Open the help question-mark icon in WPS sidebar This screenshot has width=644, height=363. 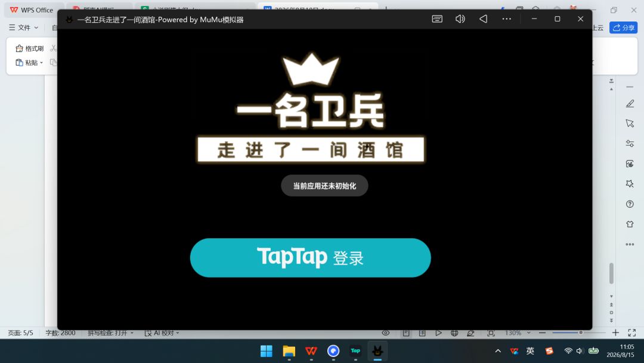pyautogui.click(x=630, y=204)
